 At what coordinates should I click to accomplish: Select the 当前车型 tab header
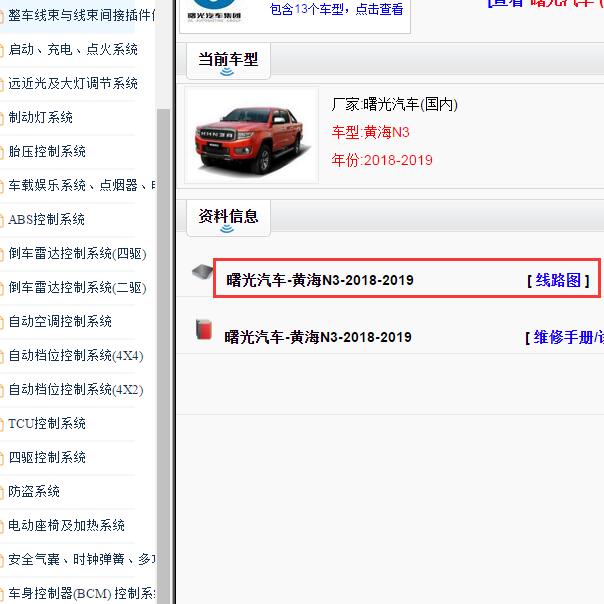228,62
